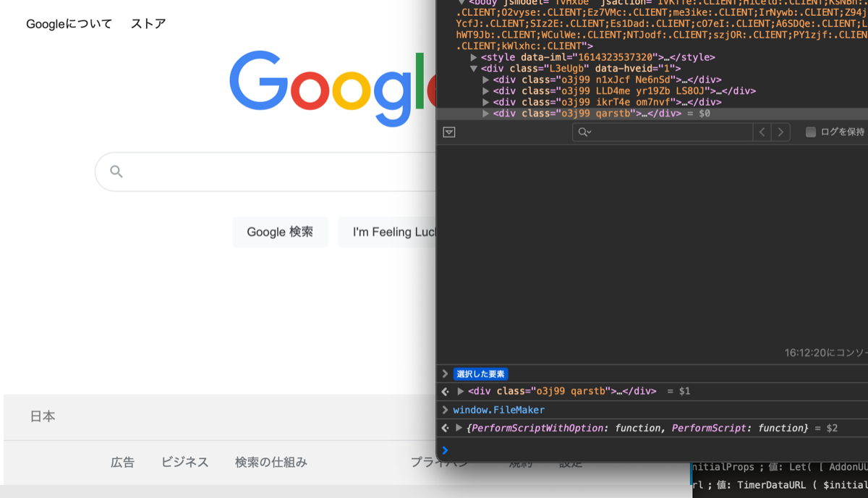Image resolution: width=868 pixels, height=498 pixels.
Task: Expand the selected div o3j99 qarstb node
Action: click(x=486, y=114)
